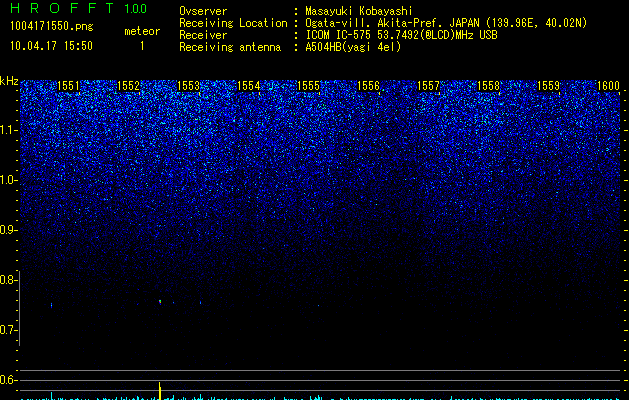Click observer name Masayuki Kobayashi

pos(359,11)
